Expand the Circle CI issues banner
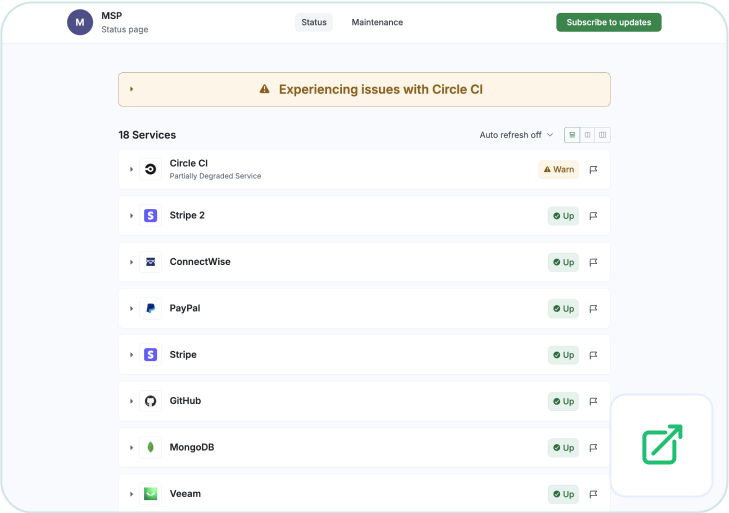729x513 pixels. pos(132,89)
